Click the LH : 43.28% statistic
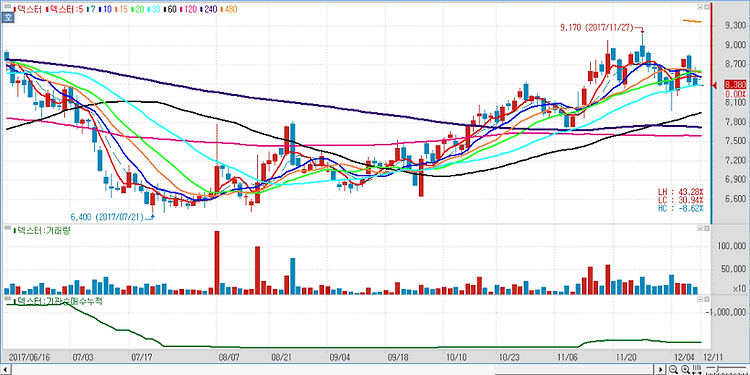The image size is (750, 375). (680, 192)
